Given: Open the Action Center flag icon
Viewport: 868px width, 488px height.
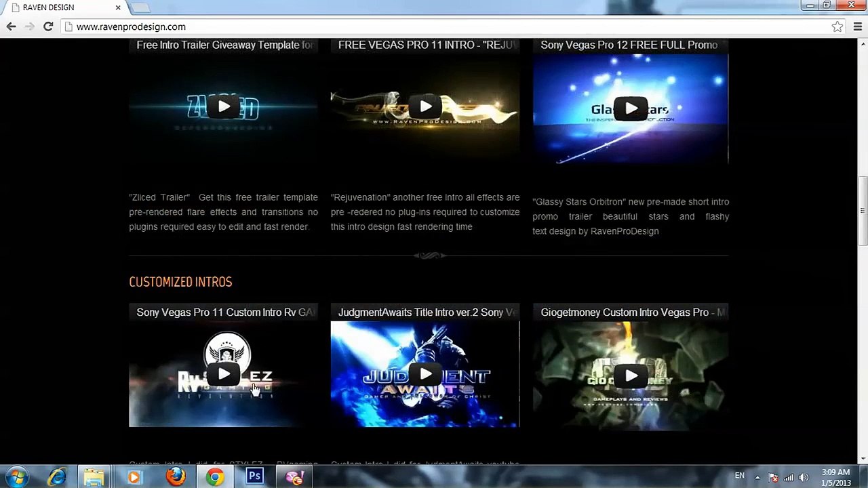Looking at the screenshot, I should [x=772, y=477].
